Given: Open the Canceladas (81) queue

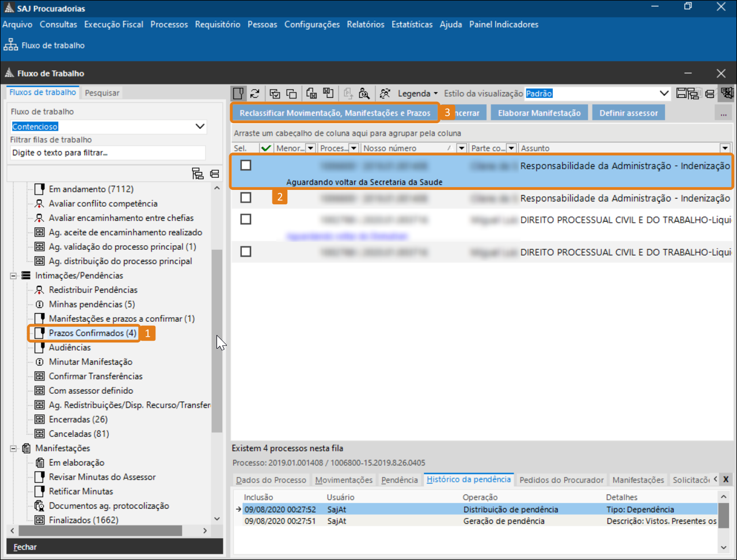Looking at the screenshot, I should click(x=79, y=434).
